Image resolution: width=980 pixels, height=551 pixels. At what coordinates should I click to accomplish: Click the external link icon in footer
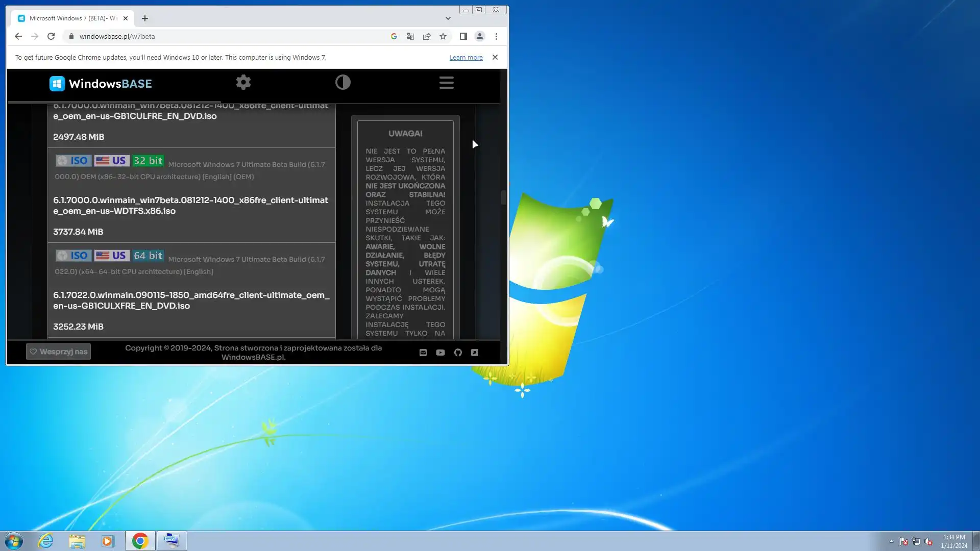(x=475, y=353)
